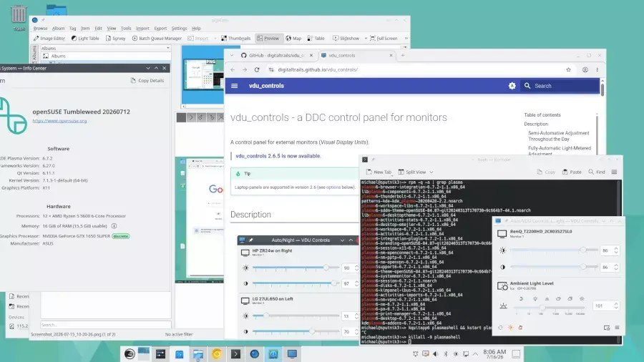Viewport: 644px width, 362px height.
Task: Click the presets monitor icon in VDU Controls footer
Action: click(x=607, y=328)
